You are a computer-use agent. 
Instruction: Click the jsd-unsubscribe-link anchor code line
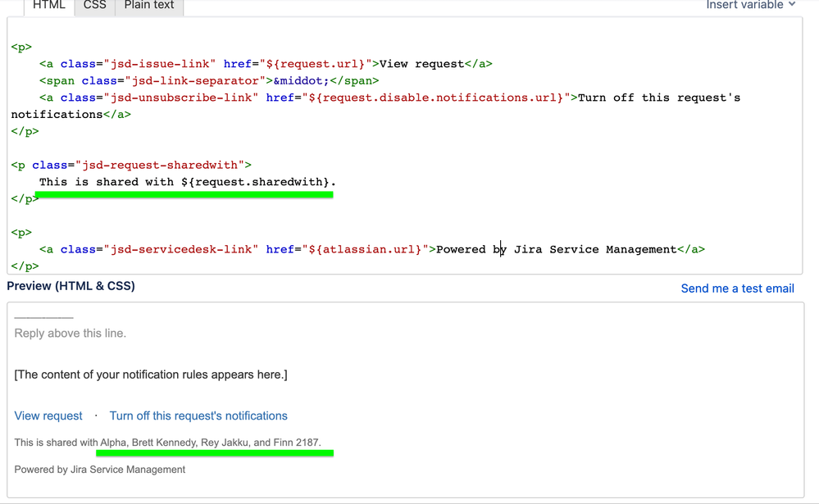point(389,98)
